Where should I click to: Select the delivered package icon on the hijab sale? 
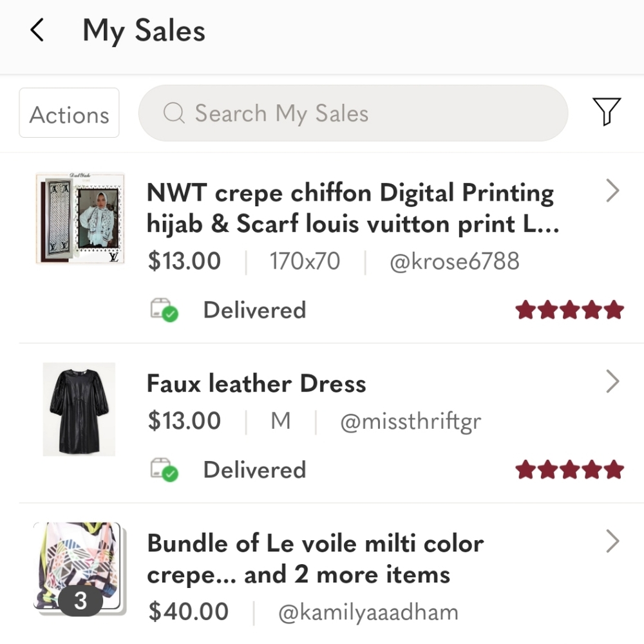pos(163,308)
